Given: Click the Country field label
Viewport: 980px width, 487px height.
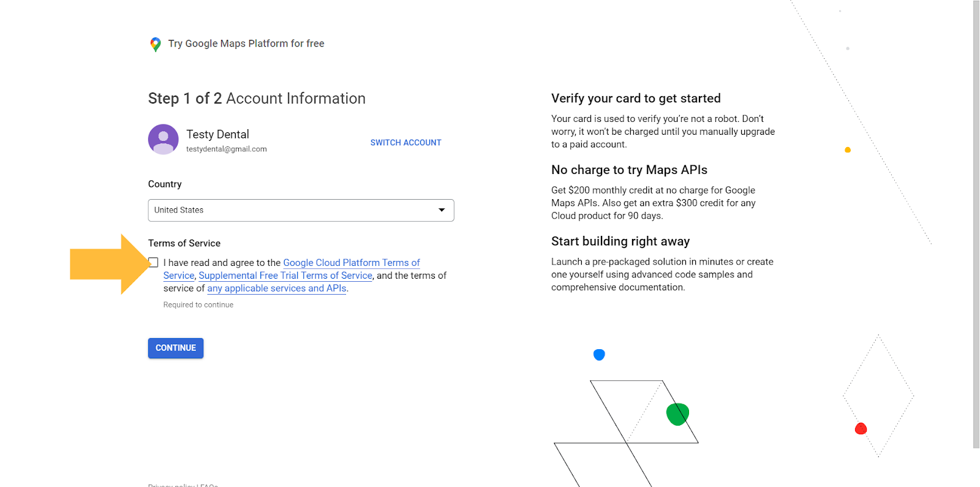Looking at the screenshot, I should (165, 184).
